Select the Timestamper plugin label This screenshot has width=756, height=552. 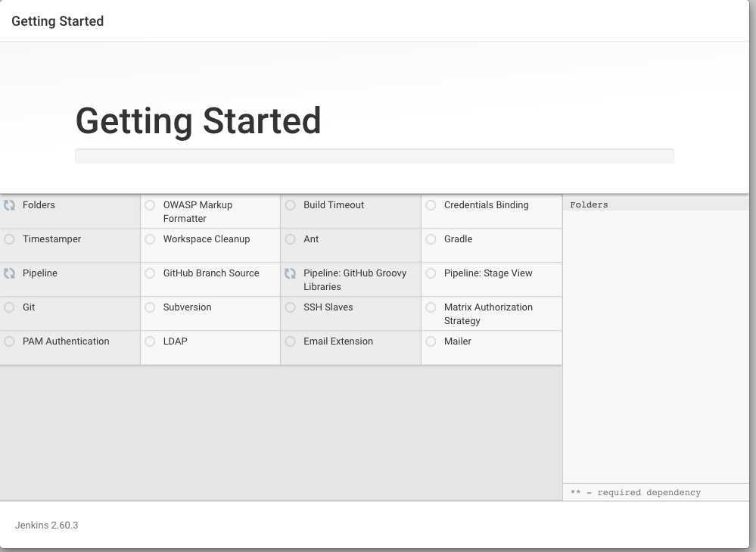click(x=51, y=239)
